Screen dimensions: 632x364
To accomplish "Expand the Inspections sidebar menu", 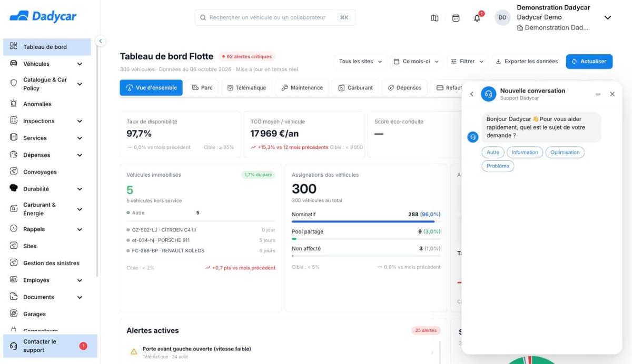I will [x=80, y=121].
